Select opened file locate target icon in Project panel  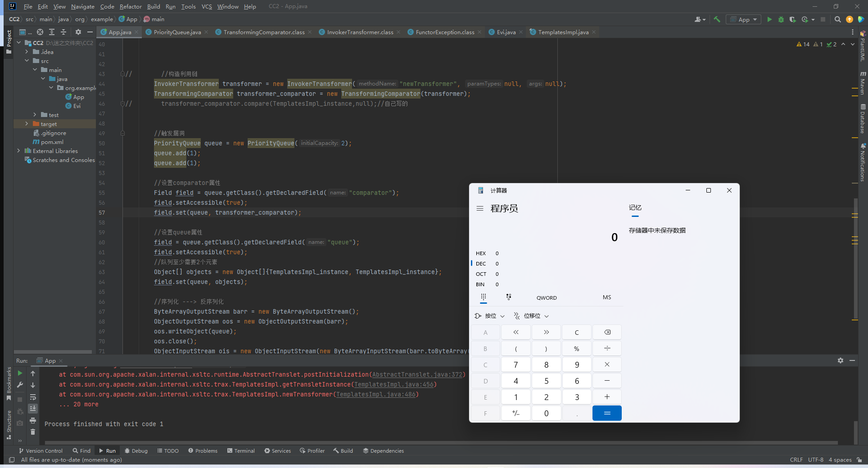40,32
